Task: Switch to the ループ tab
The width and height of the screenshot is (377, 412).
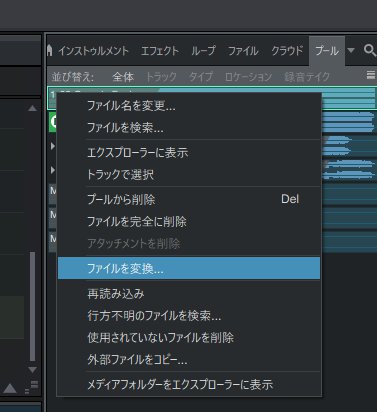Action: tap(203, 51)
